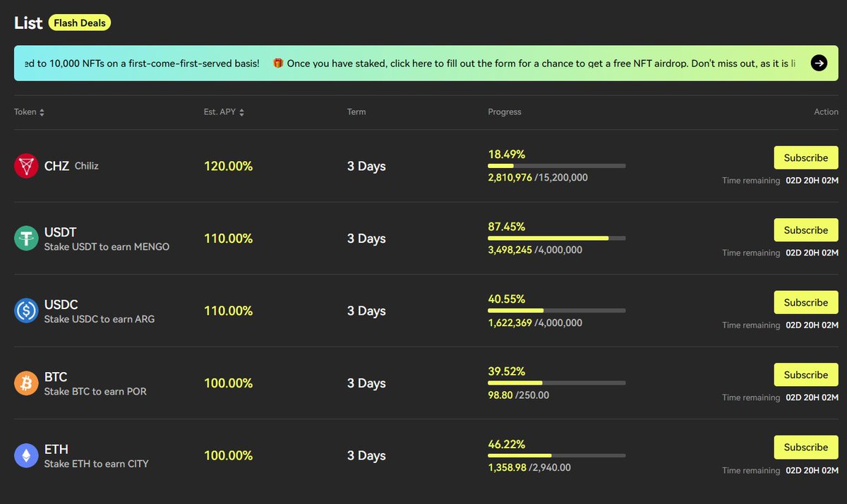Click the 40.55% progress figure
Viewport: 847px width, 504px height.
pos(507,299)
